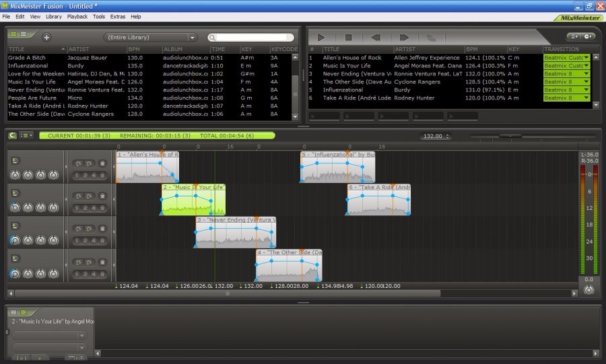Click the first lane's track icon button
The width and height of the screenshot is (606, 364).
tap(15, 161)
